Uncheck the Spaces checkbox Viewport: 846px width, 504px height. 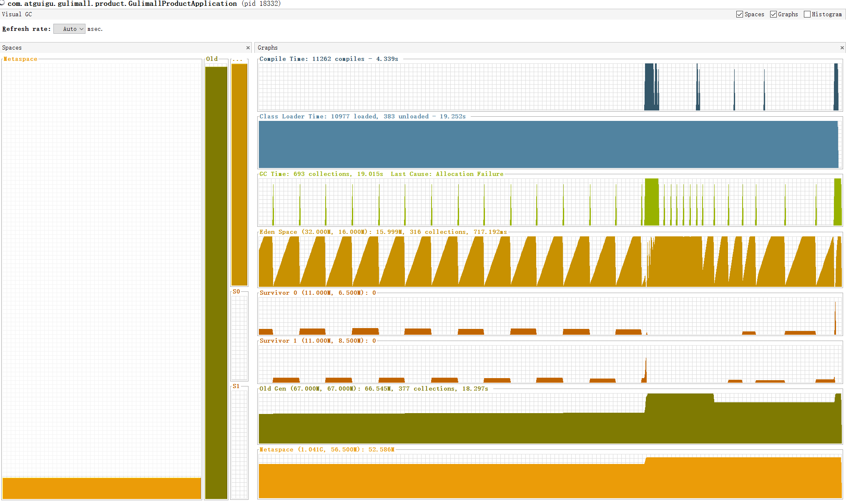click(x=740, y=14)
